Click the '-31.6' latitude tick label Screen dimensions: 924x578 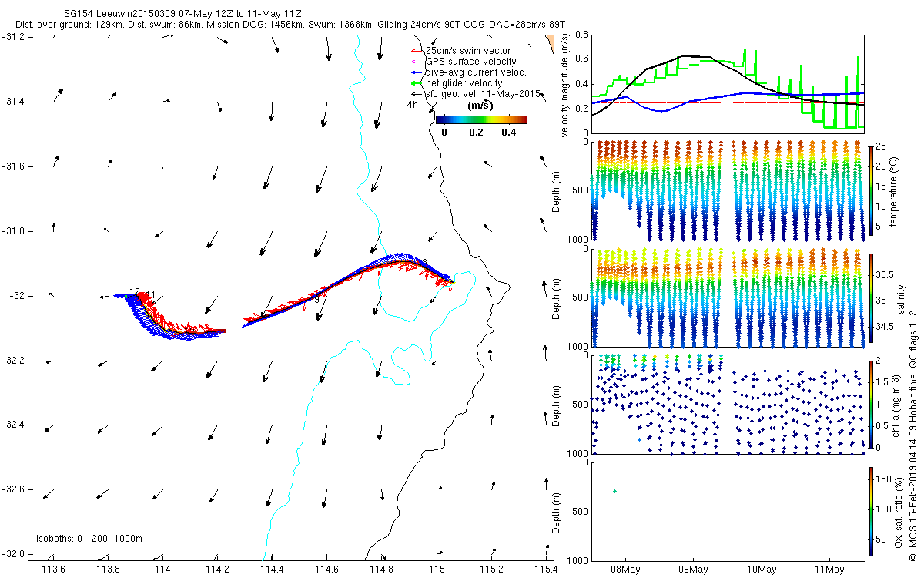pyautogui.click(x=12, y=166)
